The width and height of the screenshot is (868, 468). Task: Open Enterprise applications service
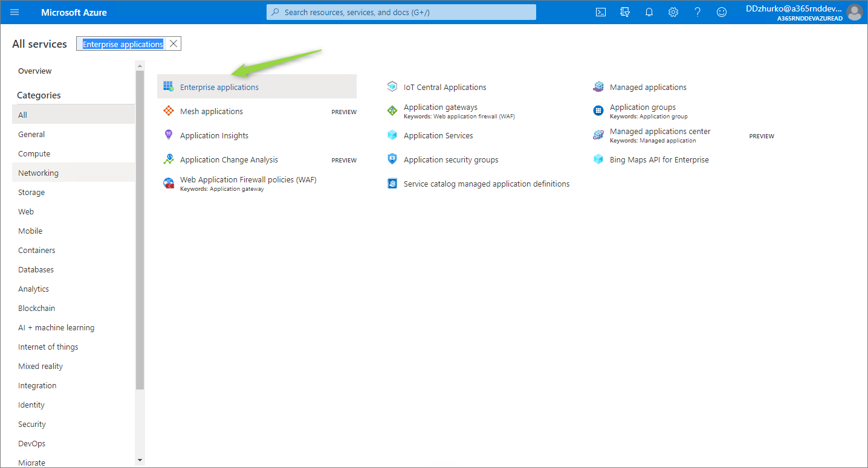219,87
